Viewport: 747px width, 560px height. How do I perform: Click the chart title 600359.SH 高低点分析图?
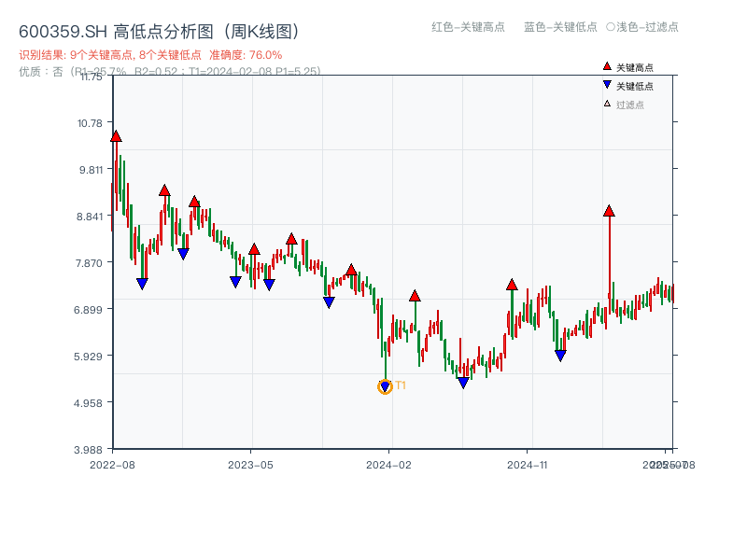[159, 29]
